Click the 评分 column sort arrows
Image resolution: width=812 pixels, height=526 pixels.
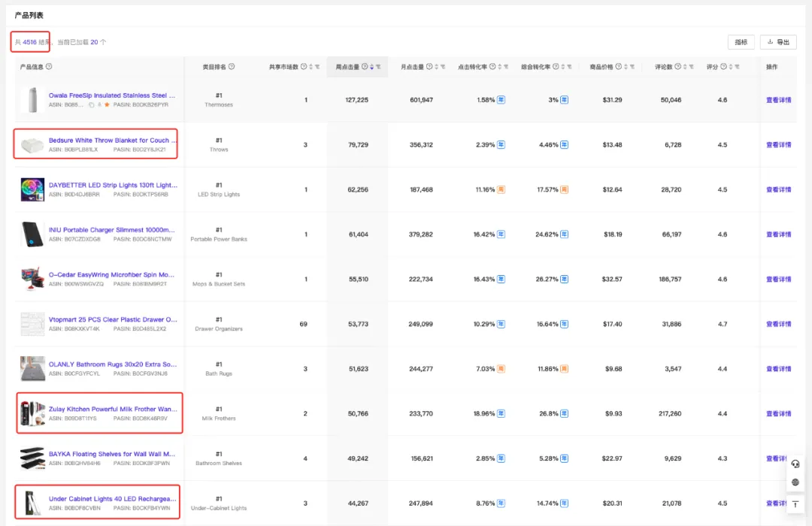click(731, 67)
